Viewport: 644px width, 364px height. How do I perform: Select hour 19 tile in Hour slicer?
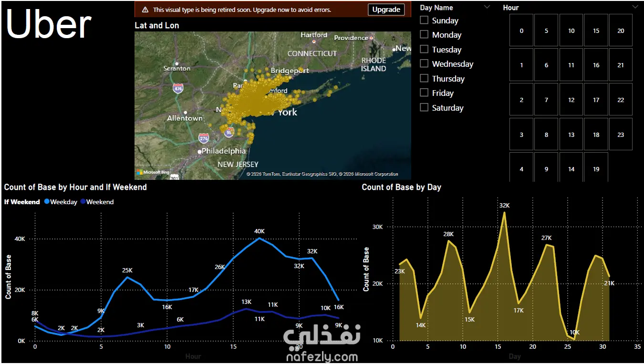click(x=596, y=167)
